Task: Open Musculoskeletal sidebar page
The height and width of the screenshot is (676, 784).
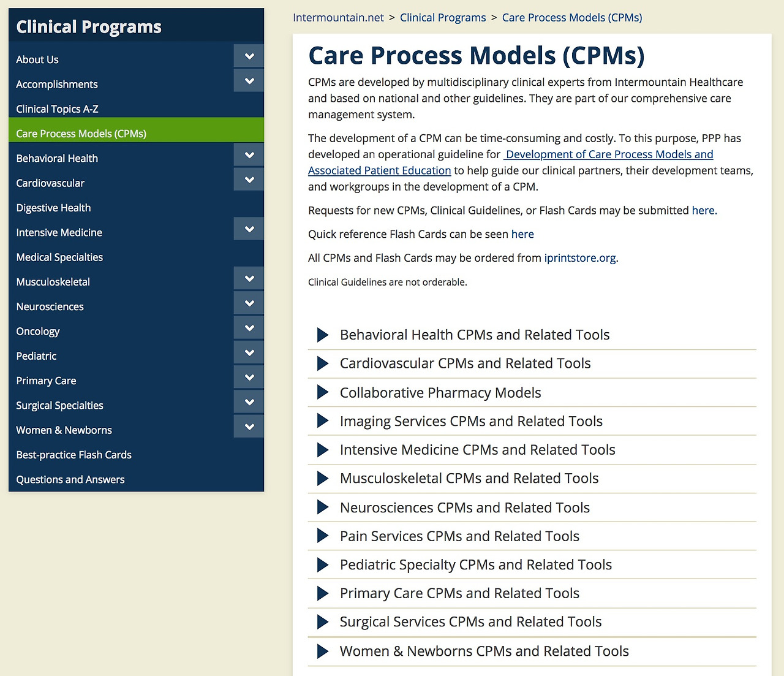Action: pyautogui.click(x=53, y=282)
